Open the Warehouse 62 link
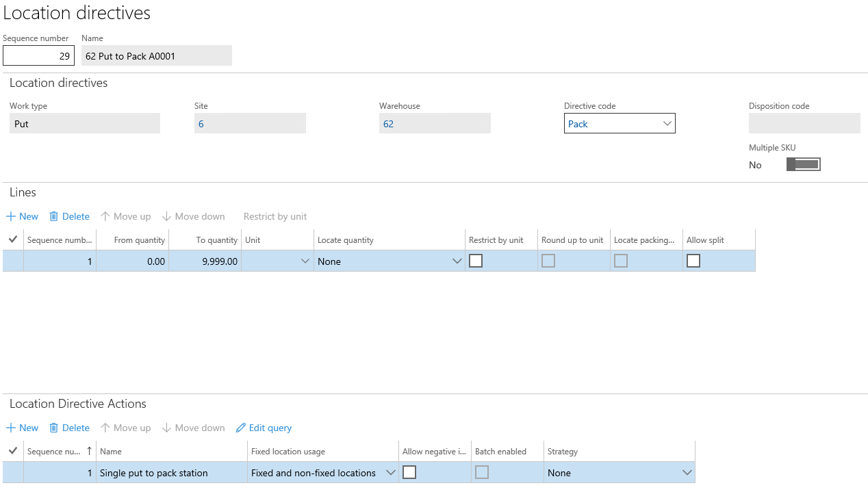The image size is (868, 492). 388,124
